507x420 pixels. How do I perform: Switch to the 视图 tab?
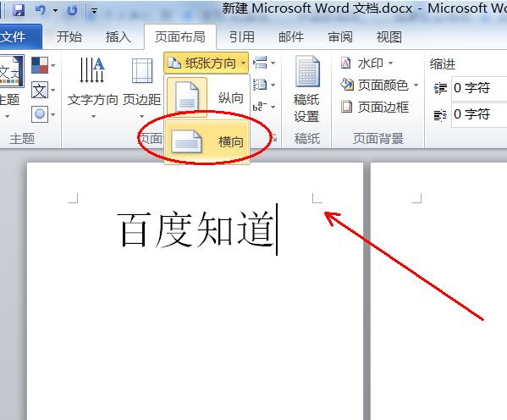click(389, 37)
